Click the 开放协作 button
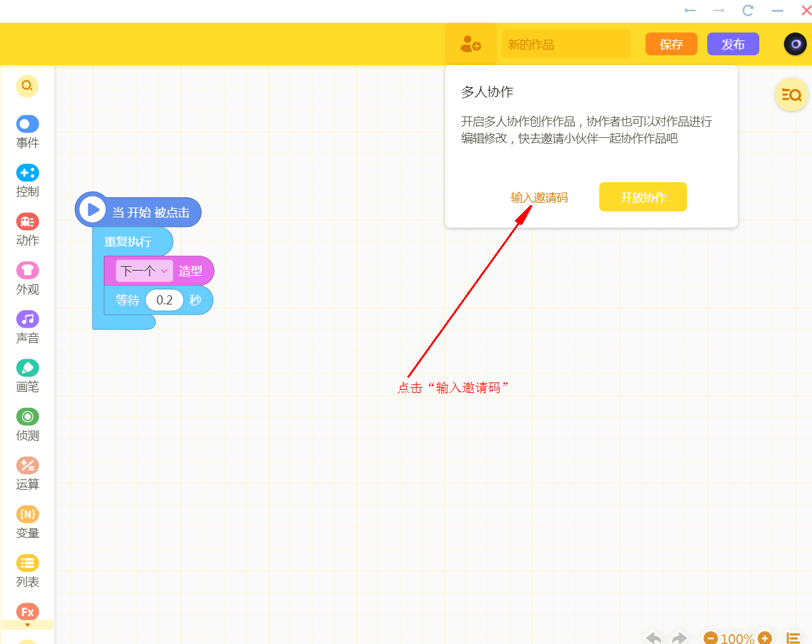Image resolution: width=812 pixels, height=644 pixels. [643, 197]
